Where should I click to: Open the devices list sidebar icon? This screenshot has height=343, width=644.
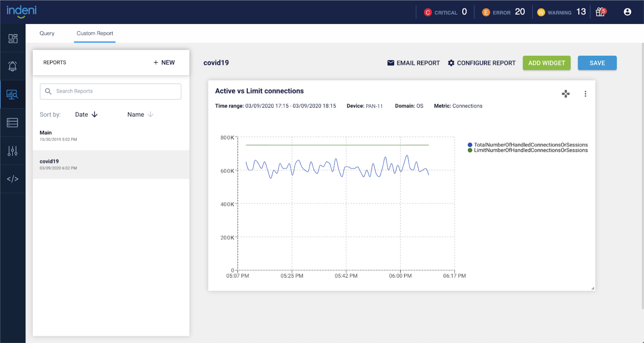[12, 123]
